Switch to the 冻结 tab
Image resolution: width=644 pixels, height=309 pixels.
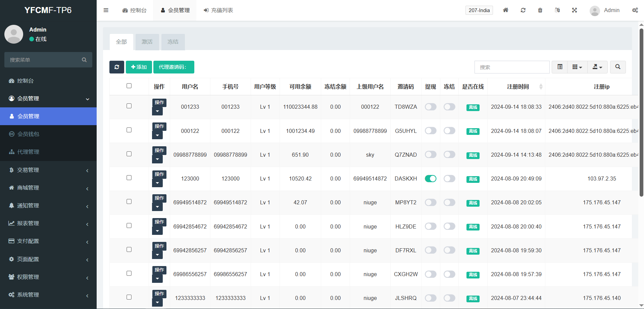click(173, 42)
